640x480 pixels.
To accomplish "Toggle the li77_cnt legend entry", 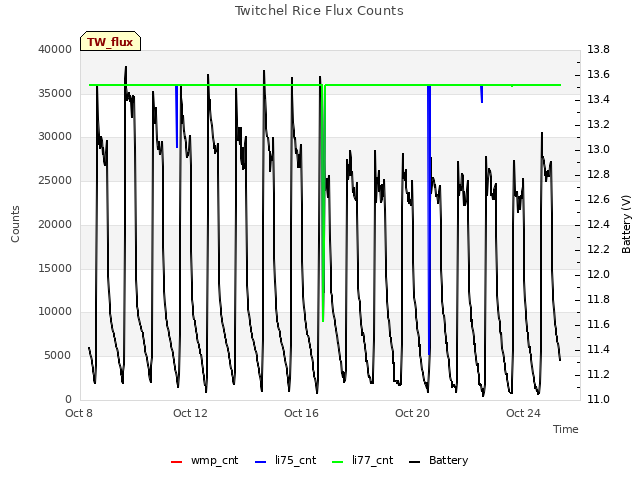I will [x=362, y=460].
